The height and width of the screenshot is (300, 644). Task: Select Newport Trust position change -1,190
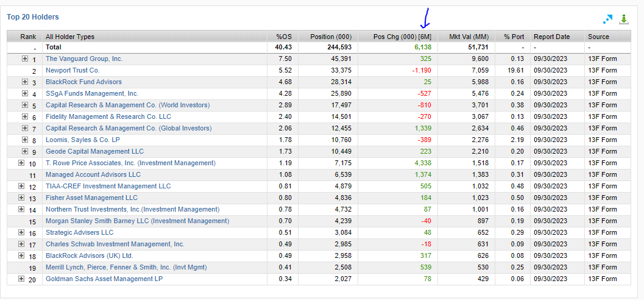click(422, 70)
